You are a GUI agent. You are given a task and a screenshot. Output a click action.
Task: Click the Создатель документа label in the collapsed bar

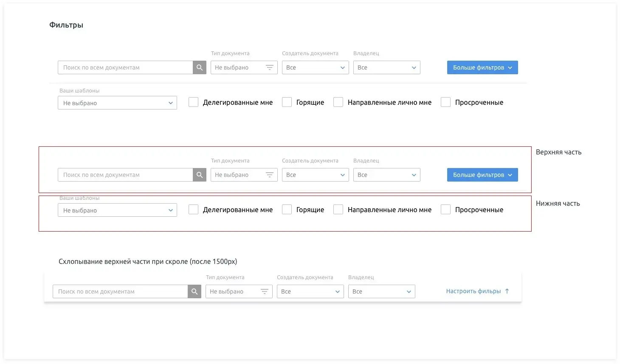pyautogui.click(x=305, y=277)
